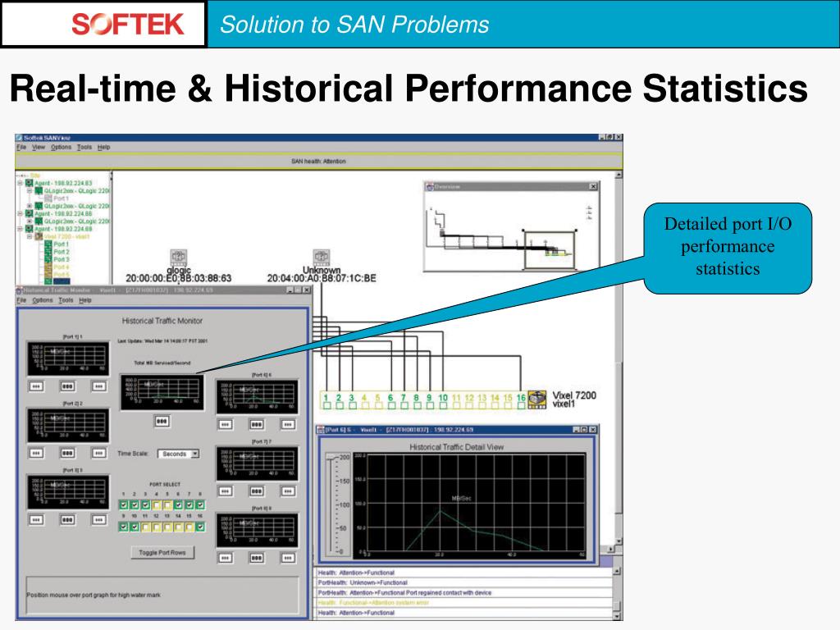
Task: Click button under Total MB Serviced graph
Action: coord(162,422)
